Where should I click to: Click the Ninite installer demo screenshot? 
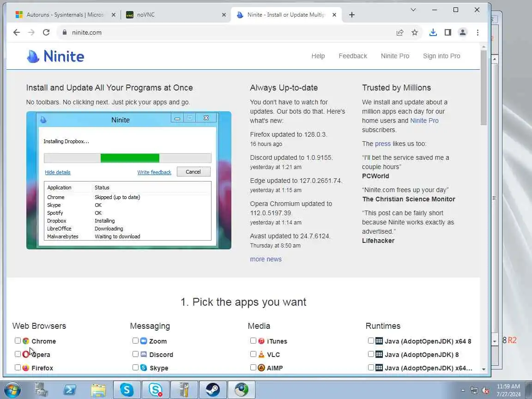point(129,180)
